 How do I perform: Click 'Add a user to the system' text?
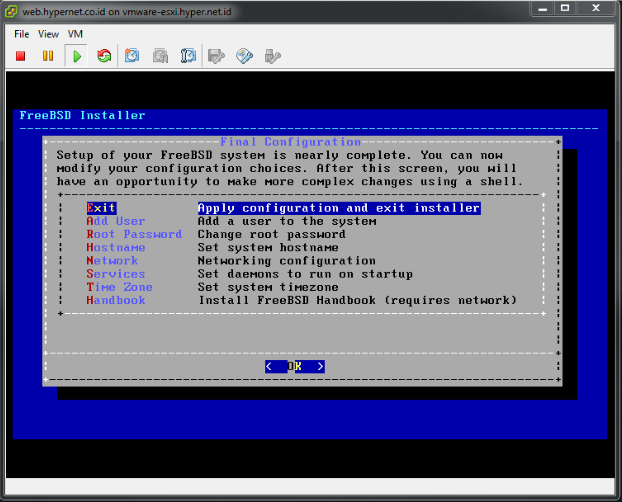click(x=287, y=221)
